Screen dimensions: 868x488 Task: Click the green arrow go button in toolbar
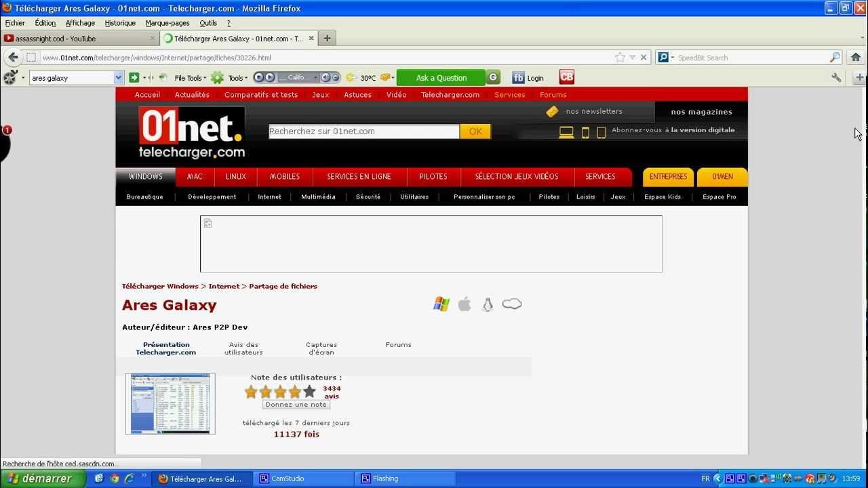coord(134,78)
